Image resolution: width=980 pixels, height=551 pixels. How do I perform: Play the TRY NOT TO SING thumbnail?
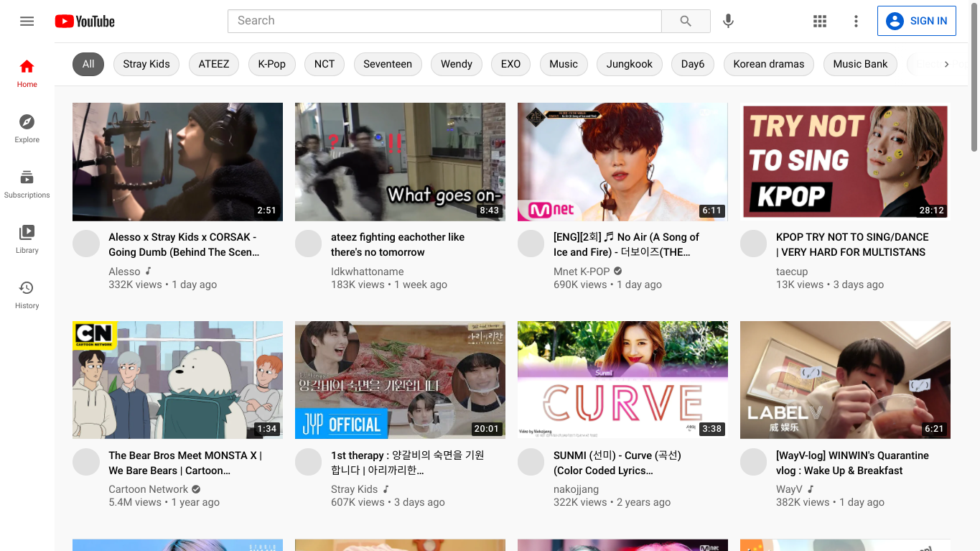(x=845, y=162)
